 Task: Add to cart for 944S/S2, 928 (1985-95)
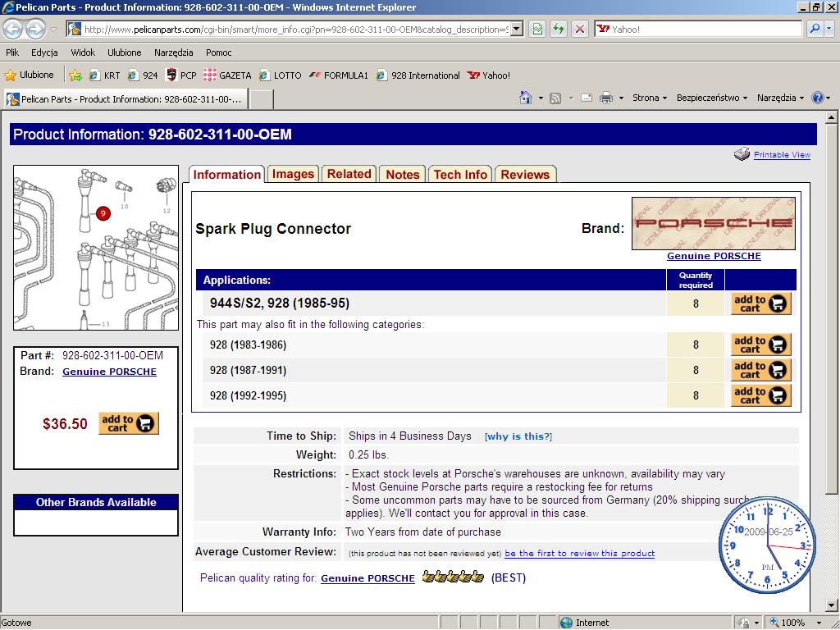(x=760, y=304)
